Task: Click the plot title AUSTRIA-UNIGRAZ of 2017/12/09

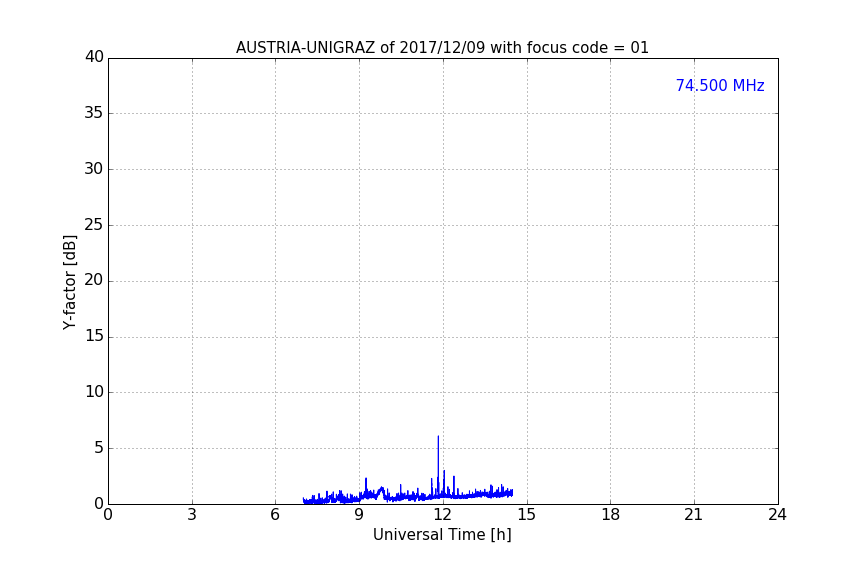Action: coord(442,48)
